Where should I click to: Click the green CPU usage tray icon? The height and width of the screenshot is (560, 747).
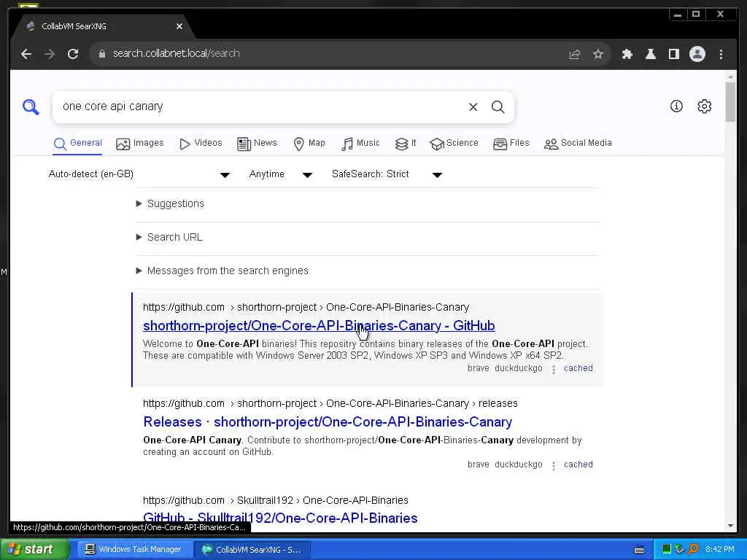[667, 549]
